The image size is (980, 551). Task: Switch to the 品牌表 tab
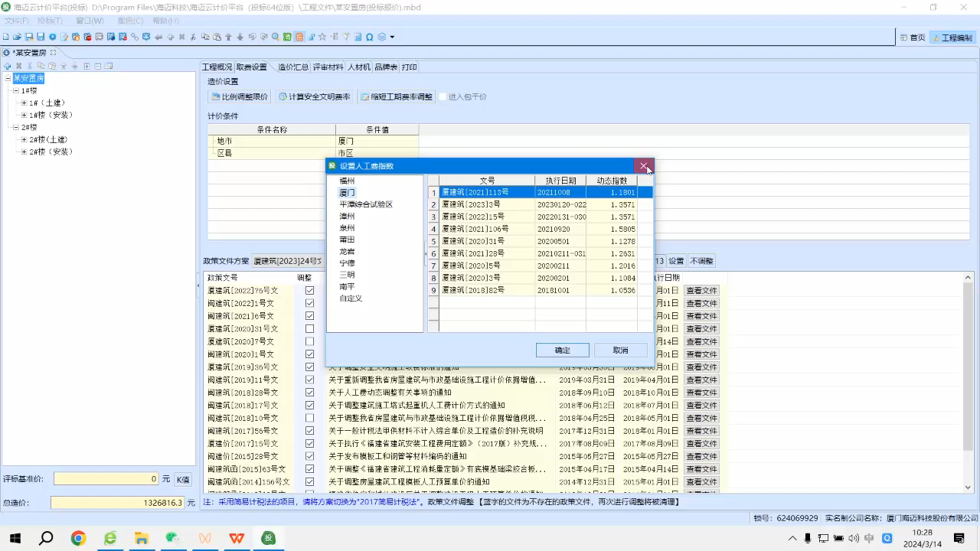(386, 67)
